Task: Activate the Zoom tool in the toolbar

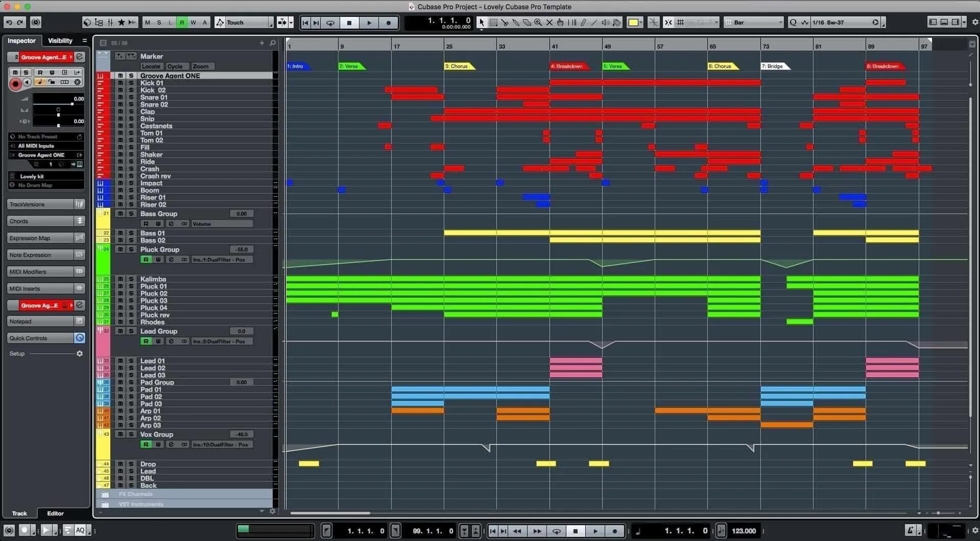Action: (x=537, y=22)
